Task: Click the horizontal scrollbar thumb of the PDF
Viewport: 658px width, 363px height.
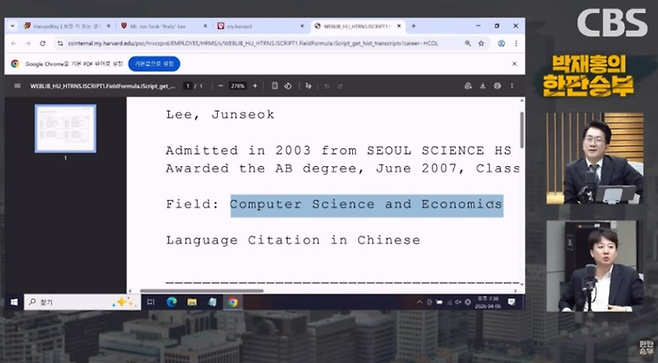Action: 202,290
